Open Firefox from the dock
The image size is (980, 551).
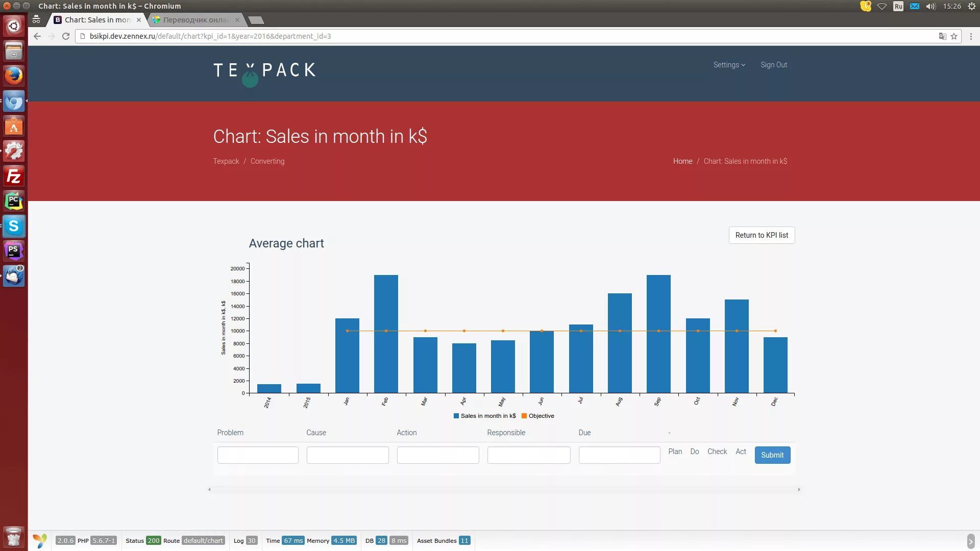pos(14,76)
